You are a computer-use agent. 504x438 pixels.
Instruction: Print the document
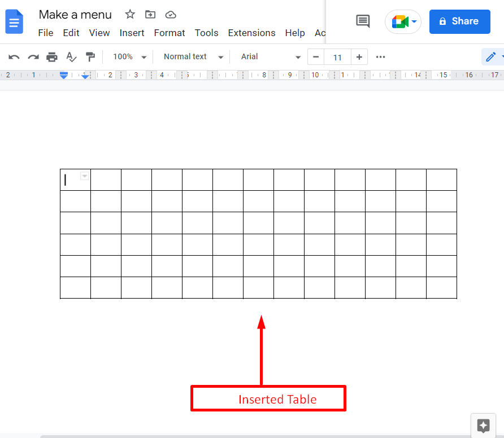[x=52, y=57]
